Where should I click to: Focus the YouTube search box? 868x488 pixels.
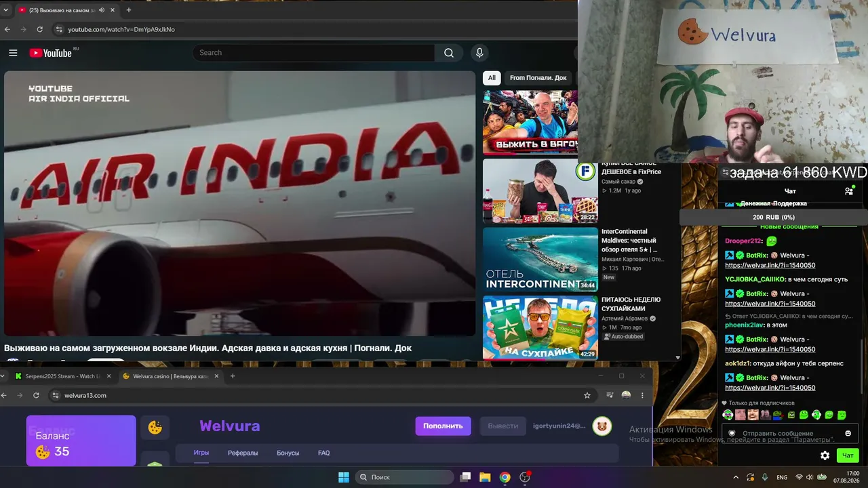(314, 53)
